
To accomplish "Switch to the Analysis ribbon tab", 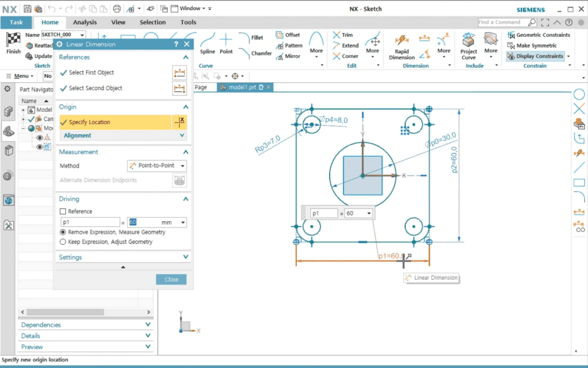I will click(85, 23).
